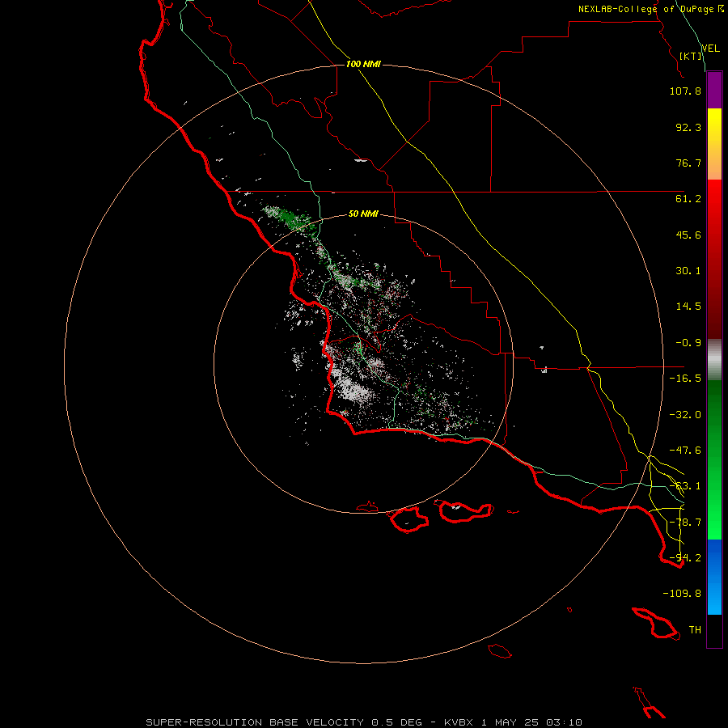Pick the gray near-zero color bar segment
The height and width of the screenshot is (728, 728).
(x=714, y=360)
